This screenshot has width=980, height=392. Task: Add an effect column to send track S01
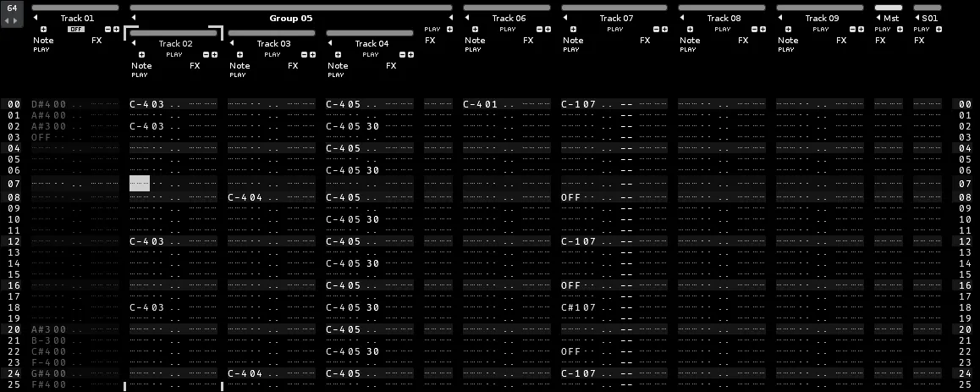tap(940, 29)
